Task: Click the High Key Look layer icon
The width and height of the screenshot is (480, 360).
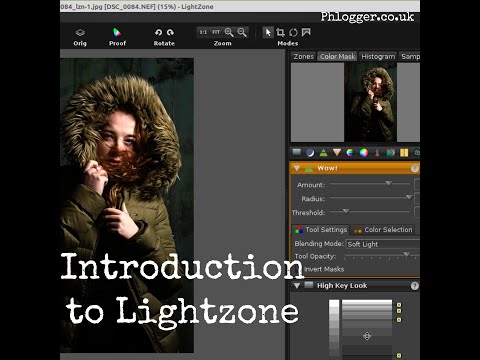Action: 309,285
